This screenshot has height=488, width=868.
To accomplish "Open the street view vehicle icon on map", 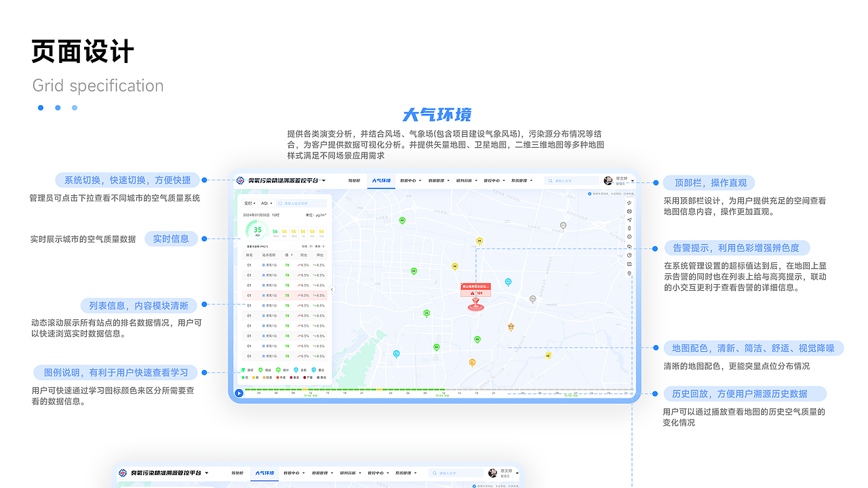I will click(629, 263).
